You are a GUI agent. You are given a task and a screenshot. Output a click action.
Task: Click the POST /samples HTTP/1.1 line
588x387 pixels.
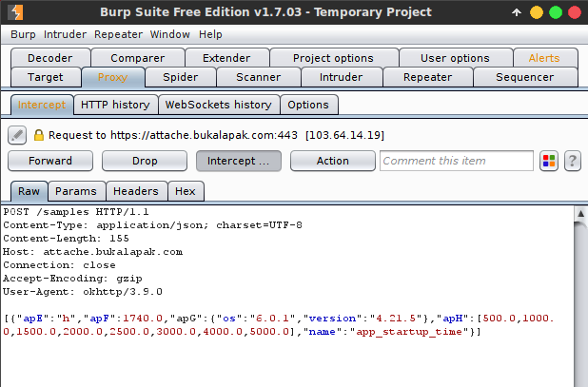tap(76, 212)
